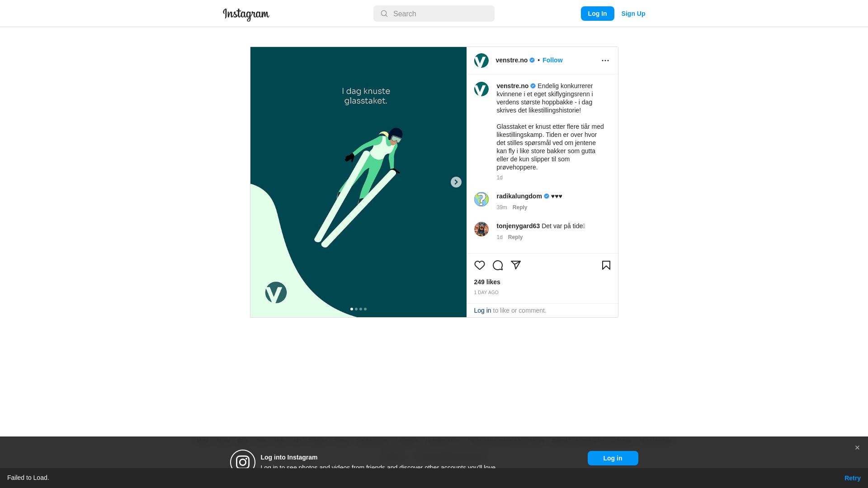Click the Search input field

(434, 14)
